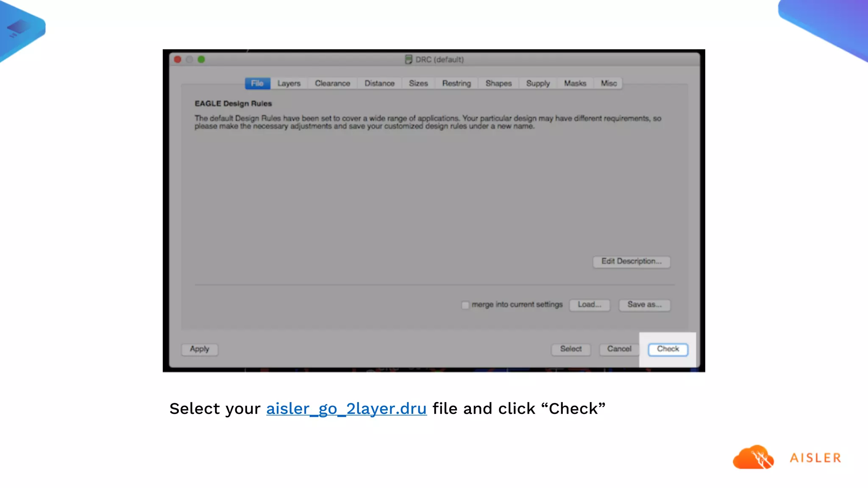The image size is (868, 488).
Task: Click the Apply button
Action: coord(200,349)
